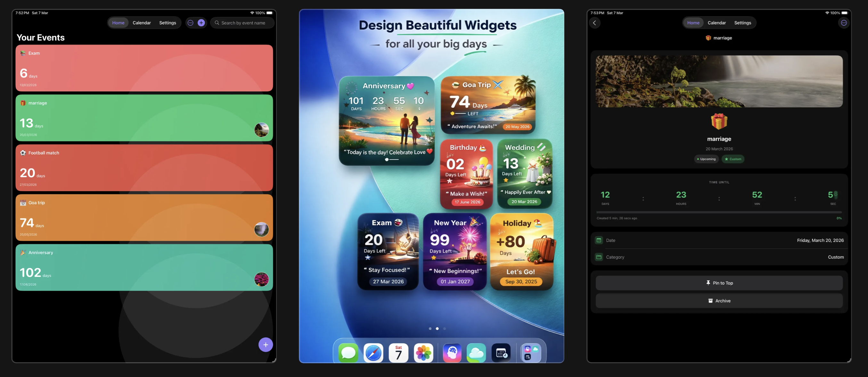Screen dimensions: 868x377
Task: Select the third page dot on the widgets showcase
Action: (445, 329)
